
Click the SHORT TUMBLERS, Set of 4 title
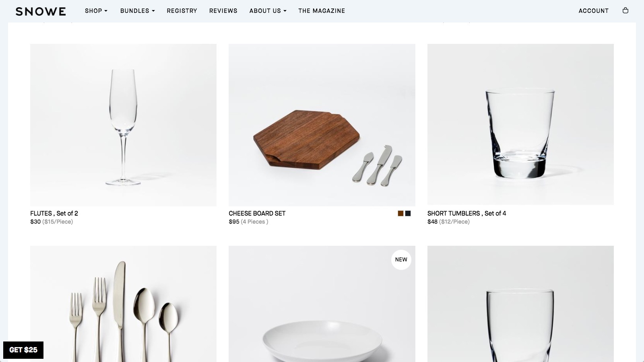(x=466, y=214)
